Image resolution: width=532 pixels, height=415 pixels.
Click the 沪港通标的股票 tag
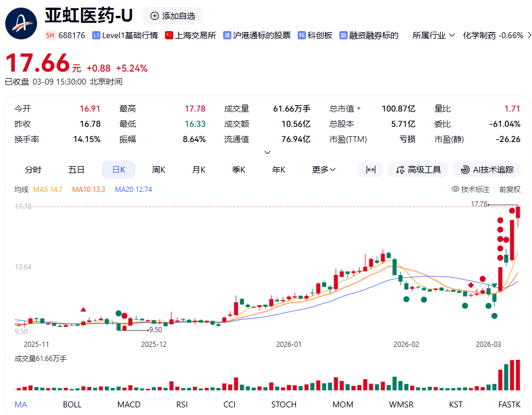[257, 35]
